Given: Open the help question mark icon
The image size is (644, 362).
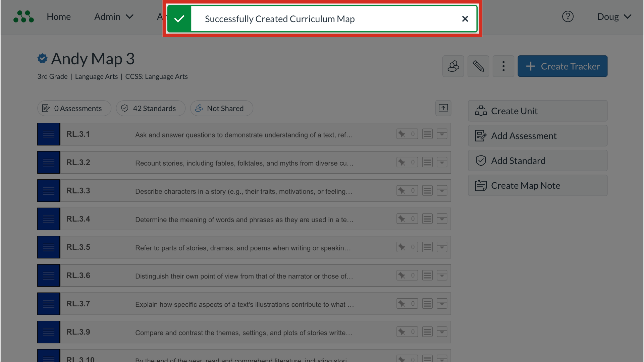Looking at the screenshot, I should 568,16.
